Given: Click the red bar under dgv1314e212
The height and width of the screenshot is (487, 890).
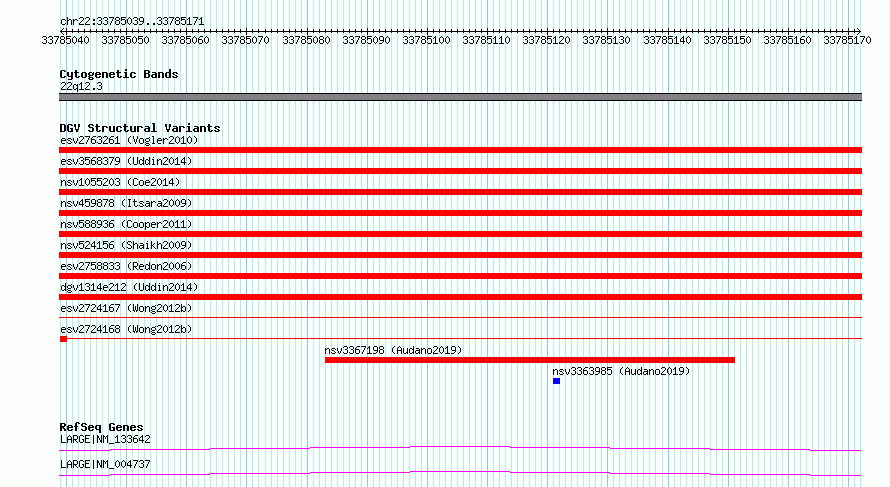Looking at the screenshot, I should tap(460, 297).
